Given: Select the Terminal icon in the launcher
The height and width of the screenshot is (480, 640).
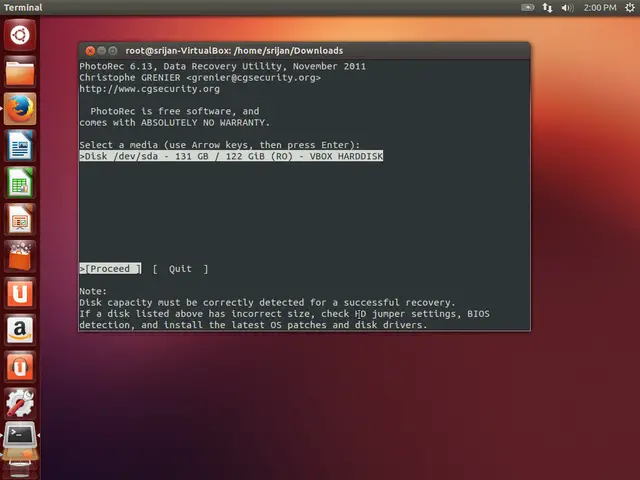Looking at the screenshot, I should tap(20, 437).
